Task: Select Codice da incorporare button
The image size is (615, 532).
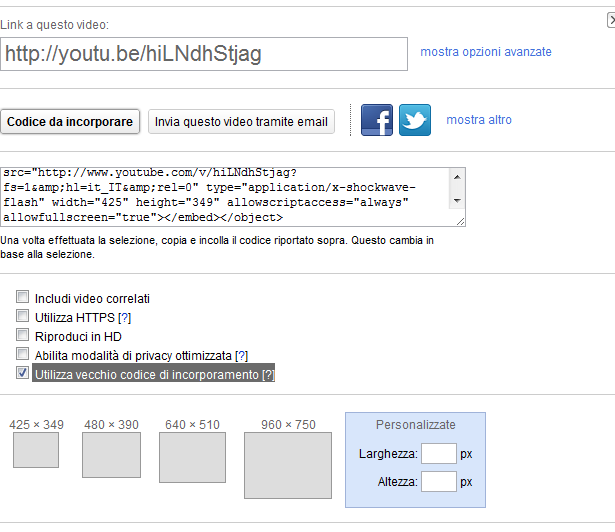Action: (x=70, y=122)
